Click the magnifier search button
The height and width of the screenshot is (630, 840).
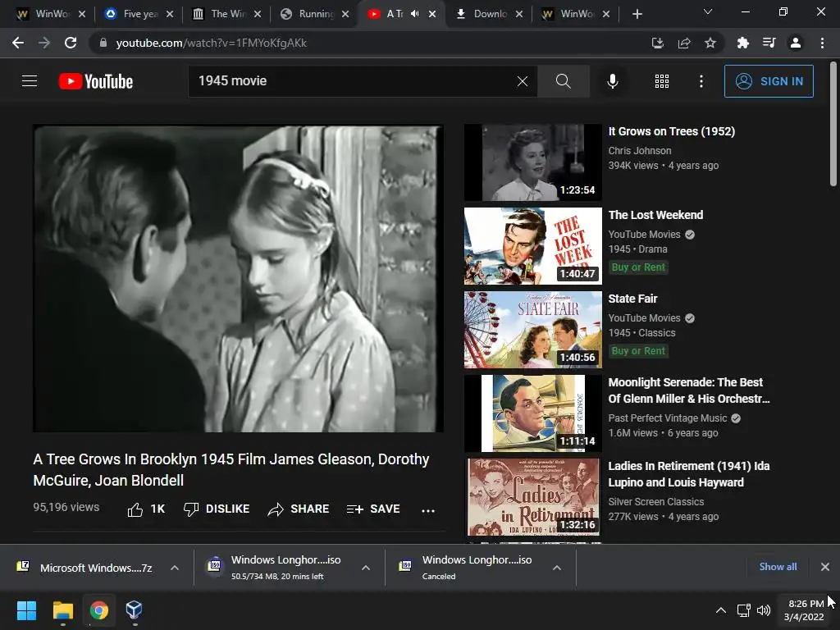563,81
